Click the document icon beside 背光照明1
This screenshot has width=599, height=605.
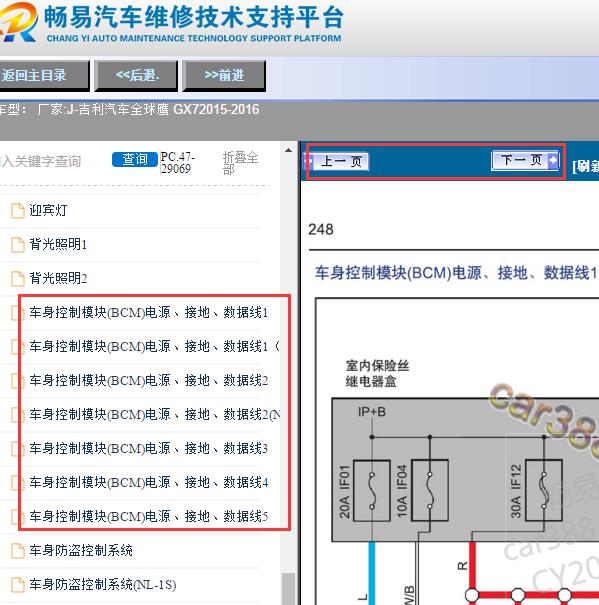[18, 245]
